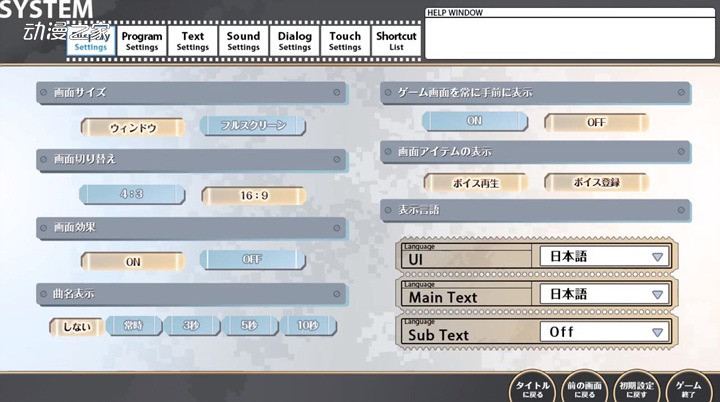Click タイトルに戻る round button

[533, 387]
